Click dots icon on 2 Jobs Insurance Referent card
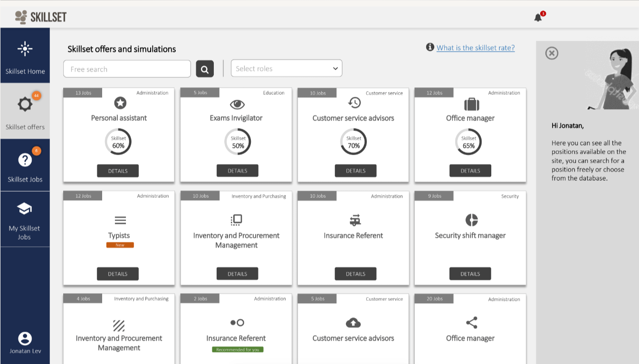 pyautogui.click(x=237, y=323)
